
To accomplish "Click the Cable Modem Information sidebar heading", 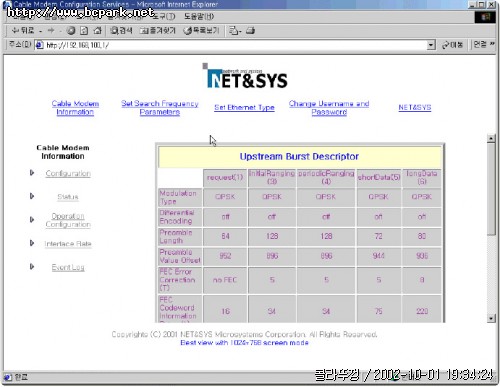I will 63,152.
